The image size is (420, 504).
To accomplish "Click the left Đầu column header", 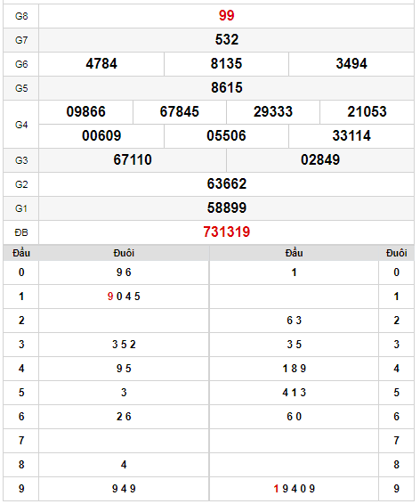I will [x=21, y=253].
